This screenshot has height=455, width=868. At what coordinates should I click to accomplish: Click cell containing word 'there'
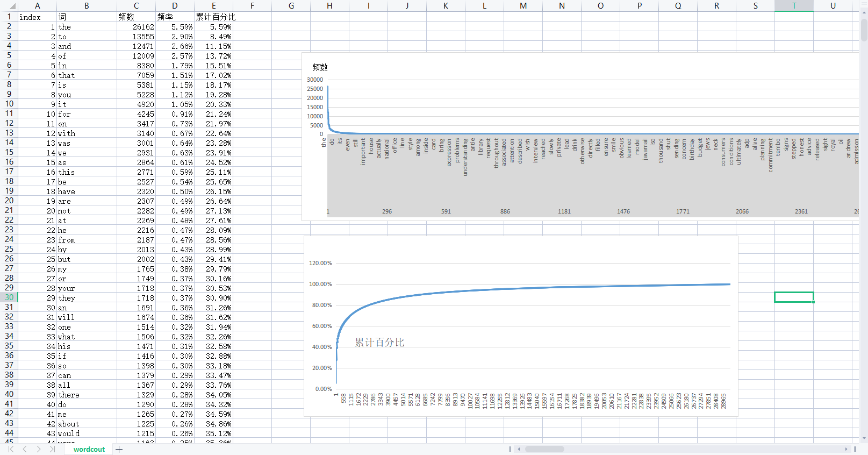pyautogui.click(x=87, y=394)
